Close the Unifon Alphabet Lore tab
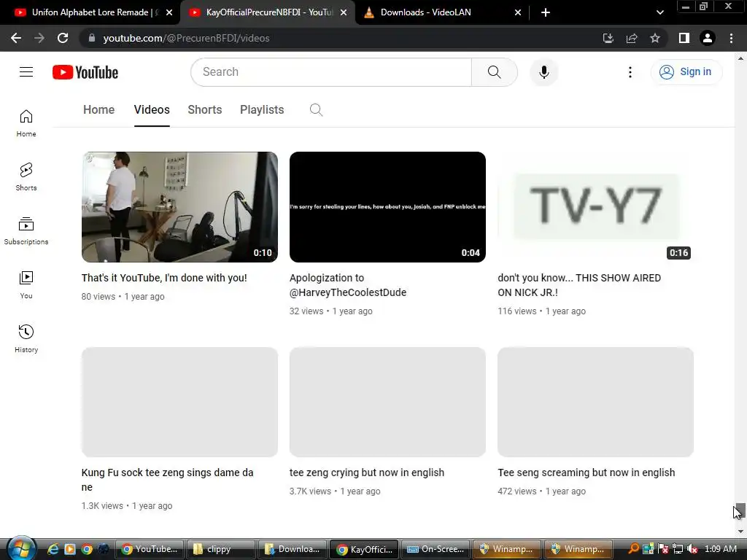The width and height of the screenshot is (747, 560). [169, 12]
